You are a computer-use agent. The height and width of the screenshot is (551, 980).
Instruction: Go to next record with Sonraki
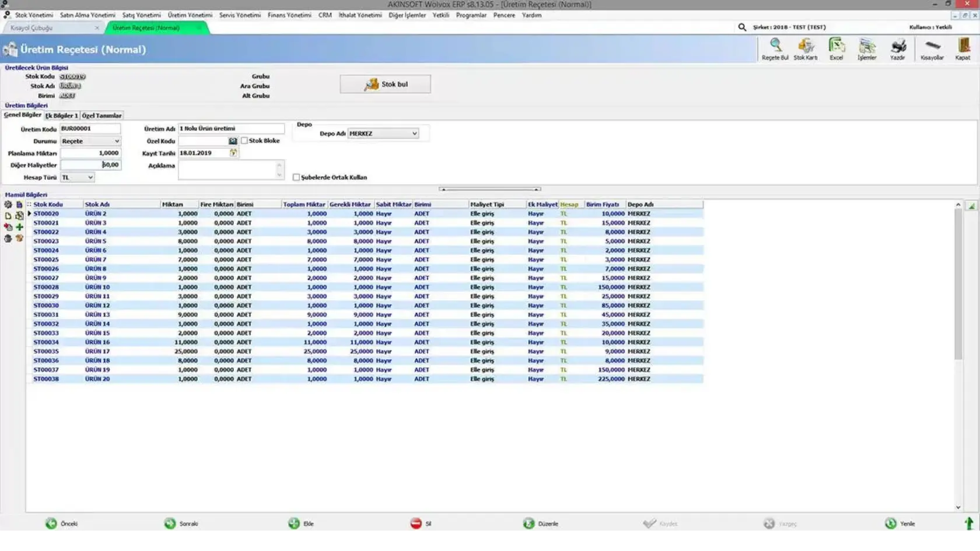pyautogui.click(x=170, y=524)
